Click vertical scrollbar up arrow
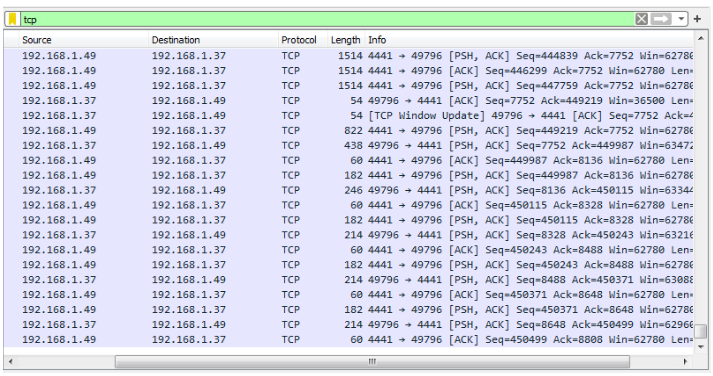The width and height of the screenshot is (713, 376). (701, 38)
